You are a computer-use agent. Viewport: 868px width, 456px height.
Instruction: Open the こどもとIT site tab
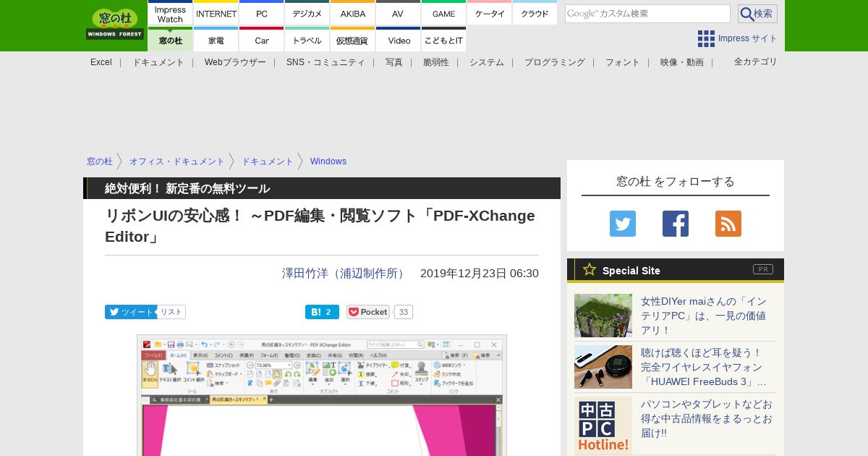(443, 40)
